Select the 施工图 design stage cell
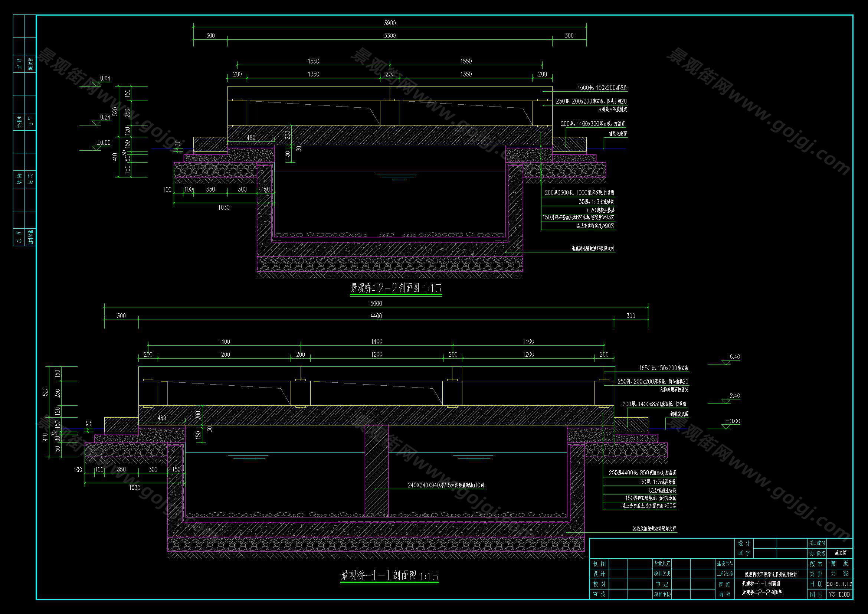 (x=840, y=553)
